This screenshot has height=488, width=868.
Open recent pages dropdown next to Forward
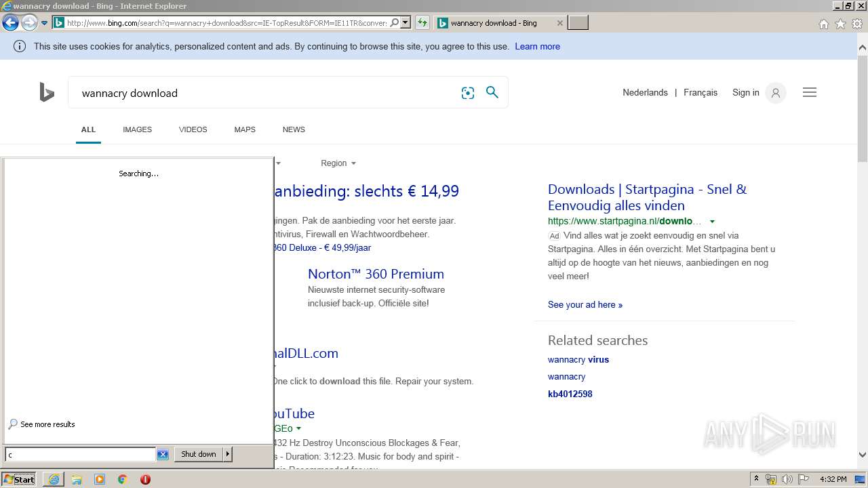(x=44, y=23)
